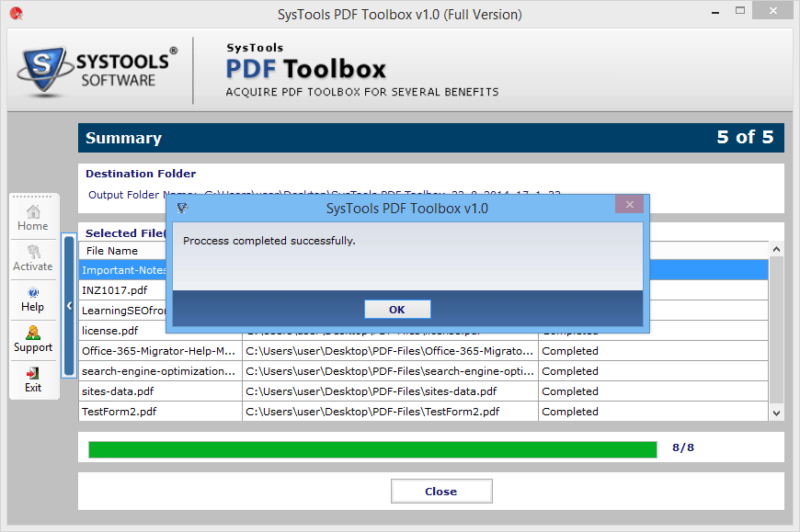Select the search-engine-optimization... file name
Viewport: 800px width, 532px height.
click(x=158, y=371)
